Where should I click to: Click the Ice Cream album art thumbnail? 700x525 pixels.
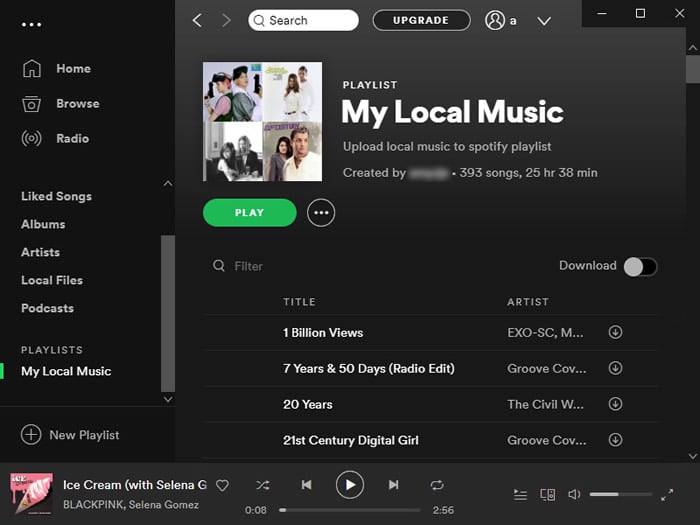31,494
